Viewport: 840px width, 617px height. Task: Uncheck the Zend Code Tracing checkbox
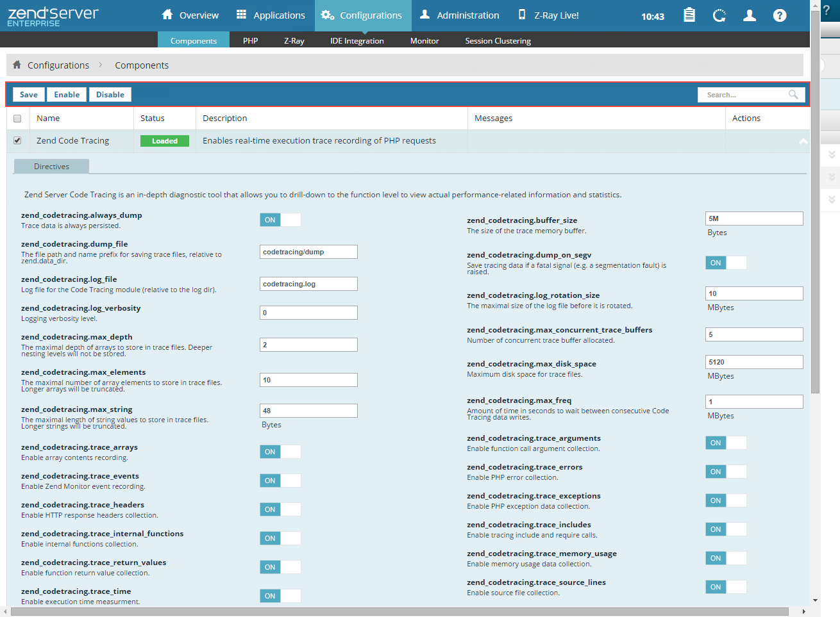pyautogui.click(x=17, y=140)
